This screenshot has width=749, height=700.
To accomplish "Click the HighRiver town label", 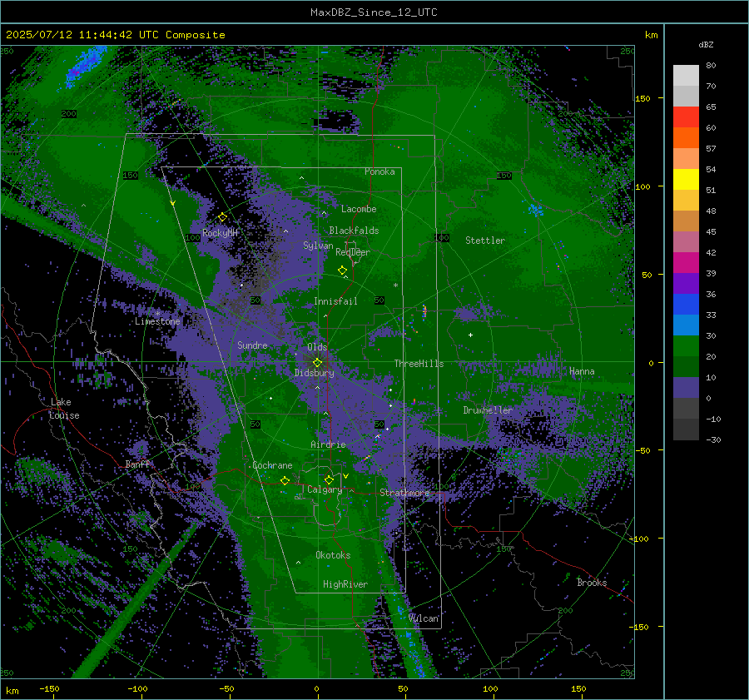I will [345, 584].
